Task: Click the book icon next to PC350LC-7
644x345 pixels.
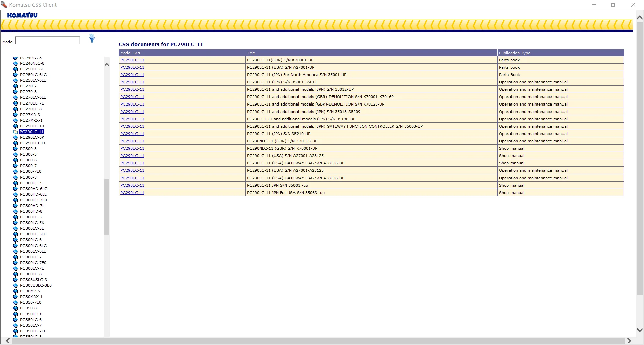Action: (x=15, y=325)
